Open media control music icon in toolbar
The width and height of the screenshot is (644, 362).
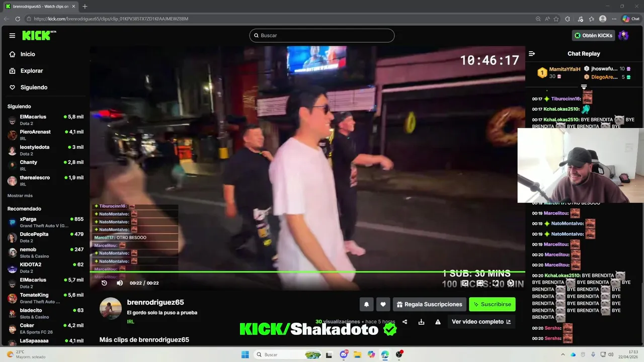[580, 19]
